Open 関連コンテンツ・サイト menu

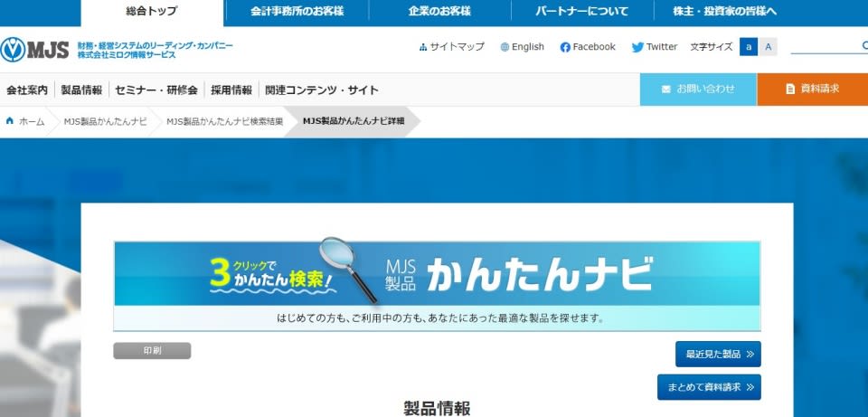click(x=322, y=90)
